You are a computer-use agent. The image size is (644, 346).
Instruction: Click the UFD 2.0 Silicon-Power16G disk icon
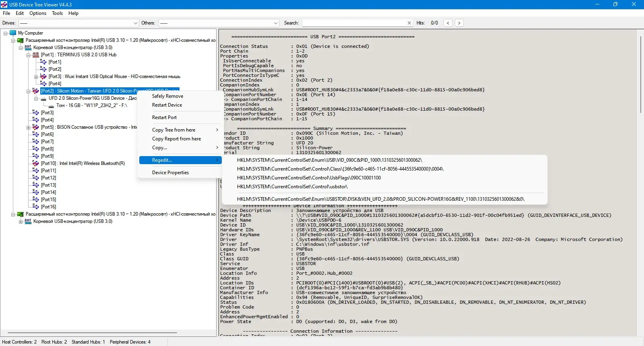[x=43, y=98]
